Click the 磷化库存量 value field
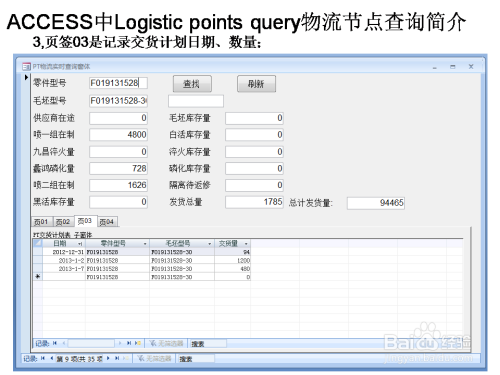 254,168
